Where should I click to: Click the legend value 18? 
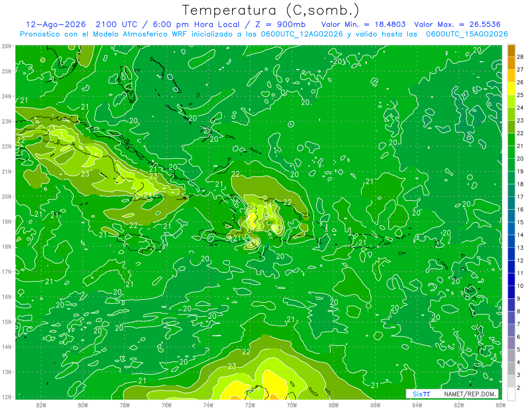point(520,184)
